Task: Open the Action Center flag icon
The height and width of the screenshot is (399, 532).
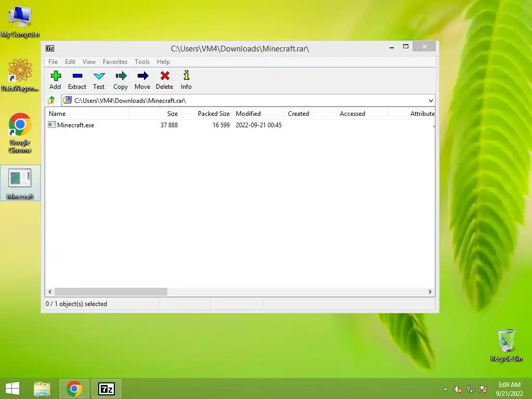Action: click(x=483, y=389)
